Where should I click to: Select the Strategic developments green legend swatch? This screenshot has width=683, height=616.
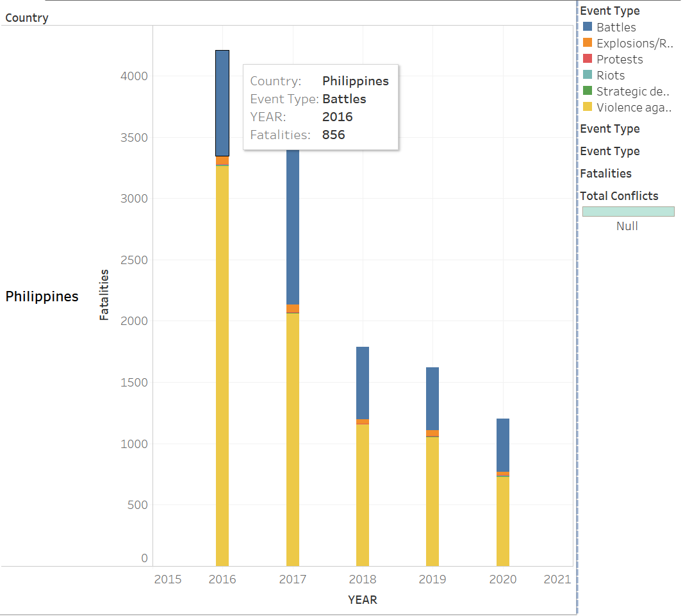[587, 91]
